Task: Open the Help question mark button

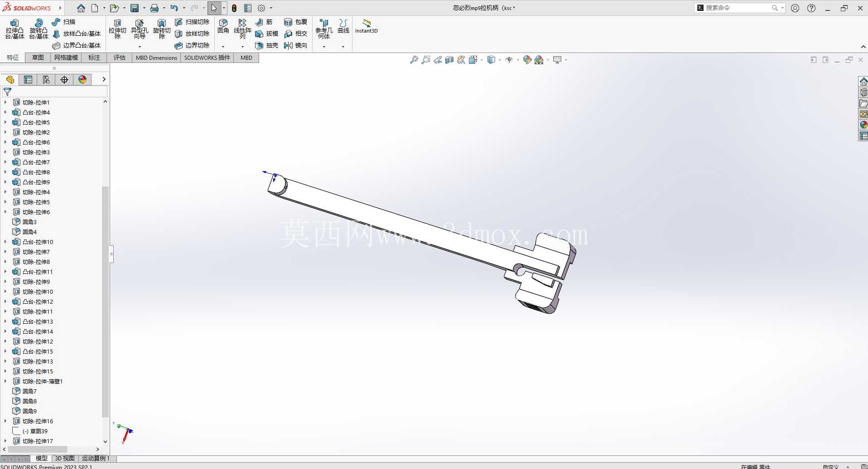Action: pos(811,8)
